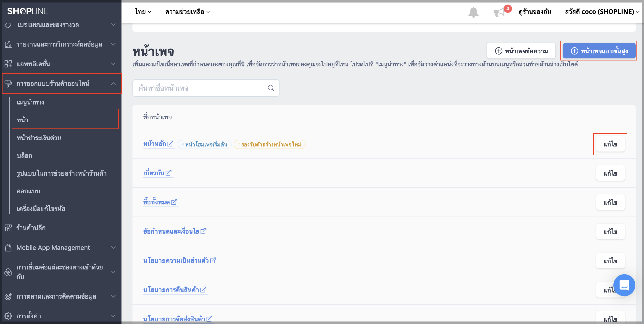Open external link icon next to นโยบายการจัดส่งสินค้า

click(209, 319)
